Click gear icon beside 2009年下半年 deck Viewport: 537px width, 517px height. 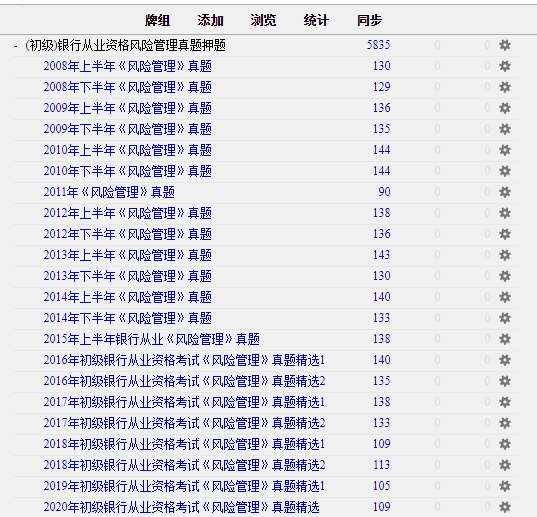pos(505,129)
